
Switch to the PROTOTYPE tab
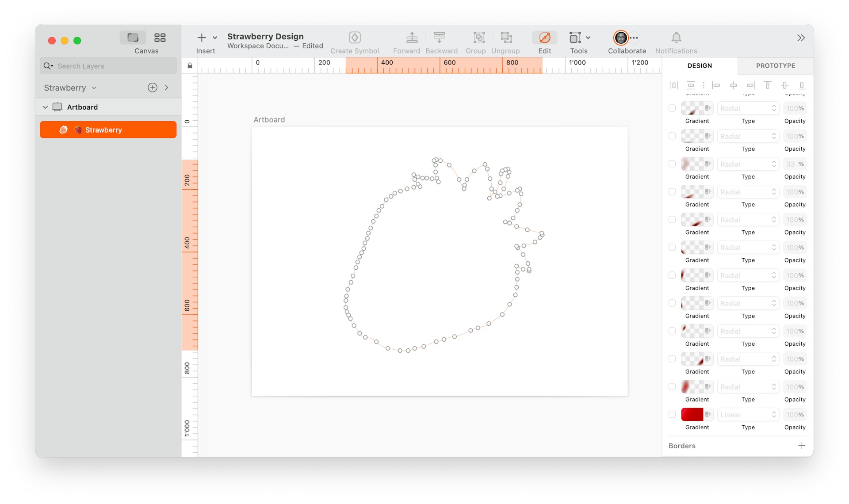pyautogui.click(x=775, y=65)
